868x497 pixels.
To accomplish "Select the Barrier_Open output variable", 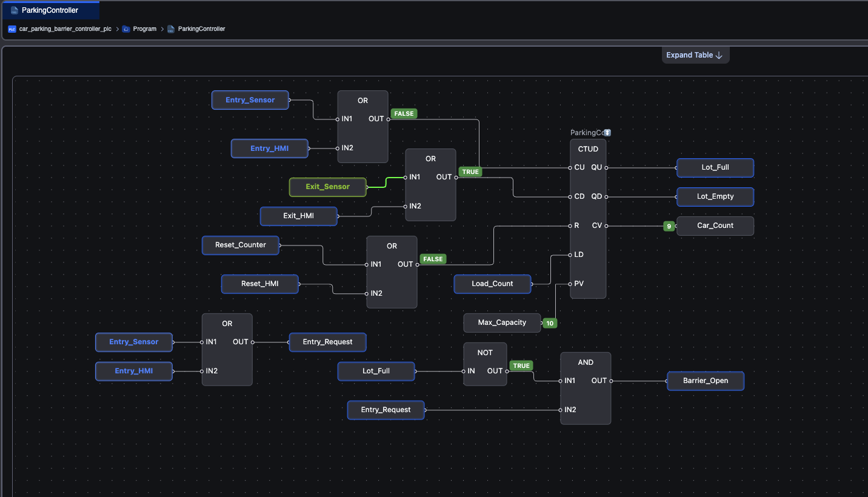I will [x=706, y=381].
